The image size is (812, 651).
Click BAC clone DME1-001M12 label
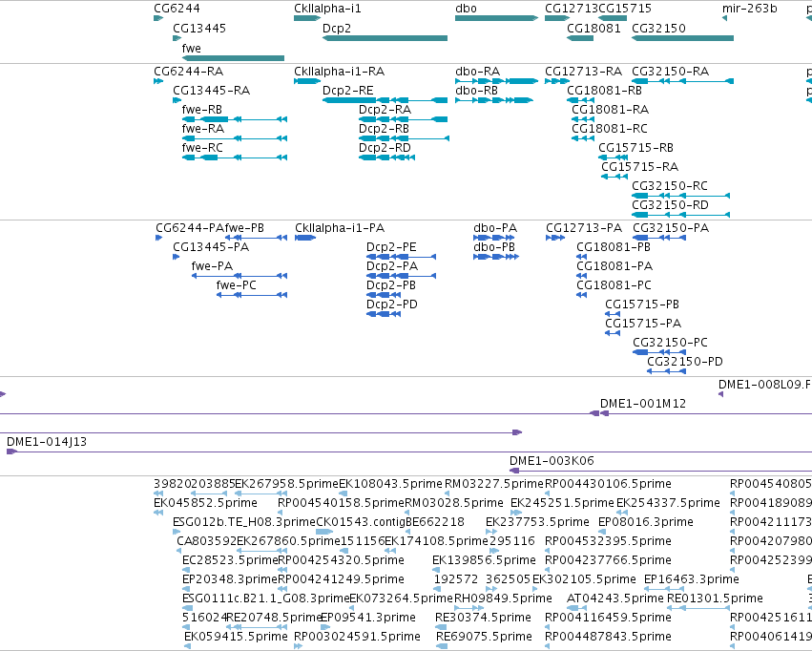(643, 404)
